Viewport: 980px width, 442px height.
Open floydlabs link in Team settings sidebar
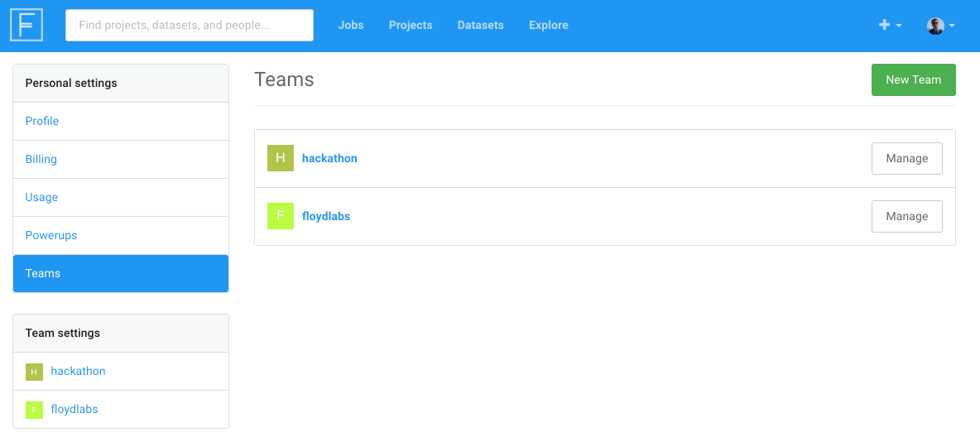(x=74, y=410)
